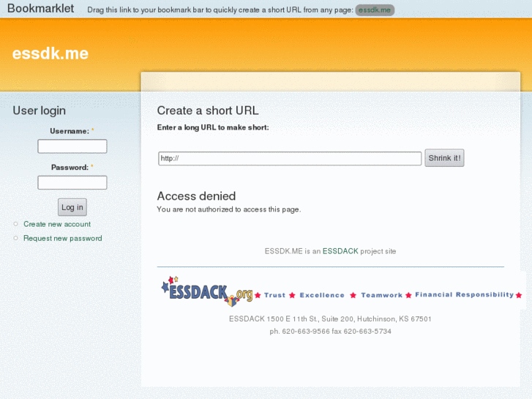Click the Bookmarklet heading text
Viewport: 532px width, 399px height.
[x=41, y=8]
